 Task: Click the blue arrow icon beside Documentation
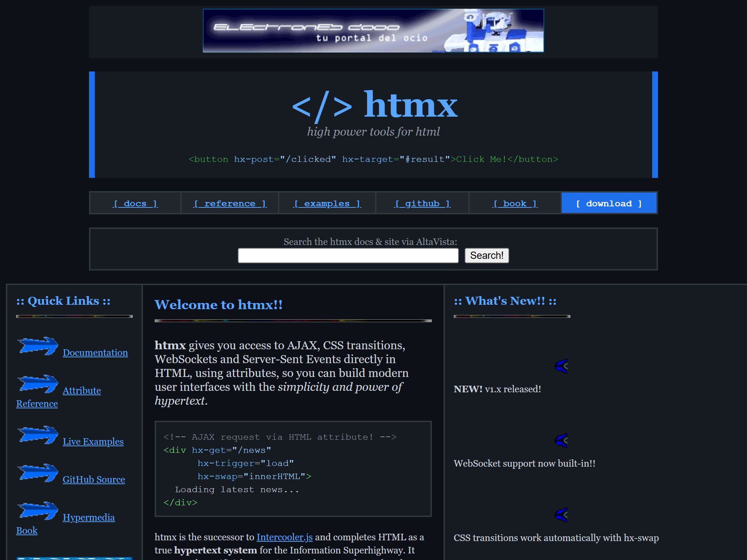[x=38, y=346]
